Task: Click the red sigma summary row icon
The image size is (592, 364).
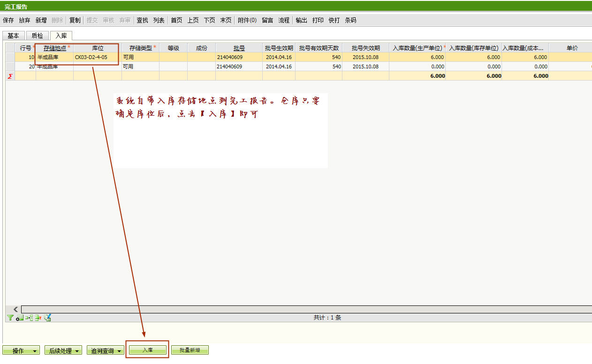Action: click(10, 76)
